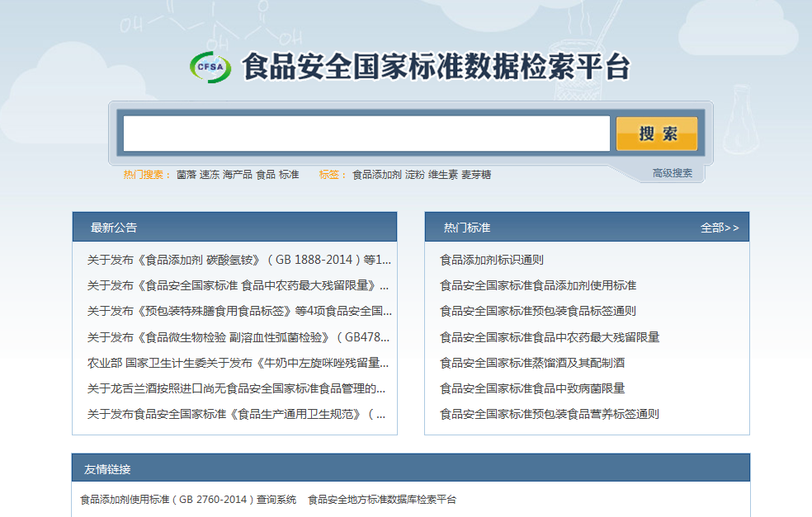The image size is (812, 517).
Task: Click the 标签： label
Action: coord(332,175)
